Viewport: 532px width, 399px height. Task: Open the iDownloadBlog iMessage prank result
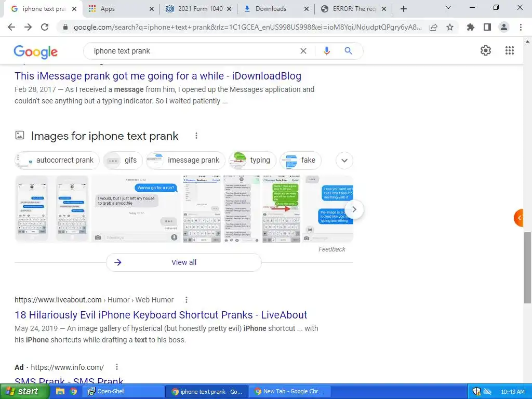pos(158,76)
